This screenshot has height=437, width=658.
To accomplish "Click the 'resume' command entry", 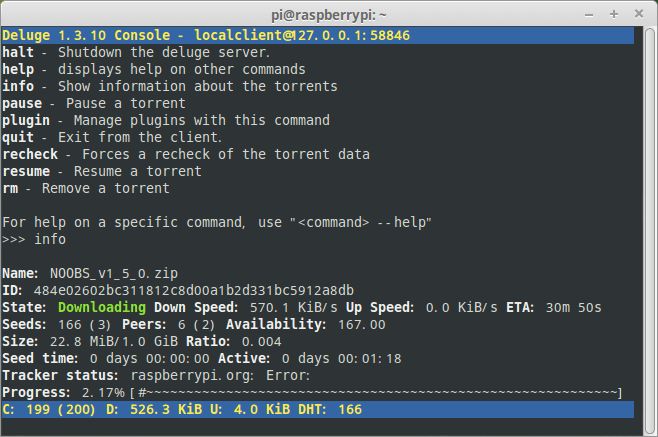I will (28, 171).
